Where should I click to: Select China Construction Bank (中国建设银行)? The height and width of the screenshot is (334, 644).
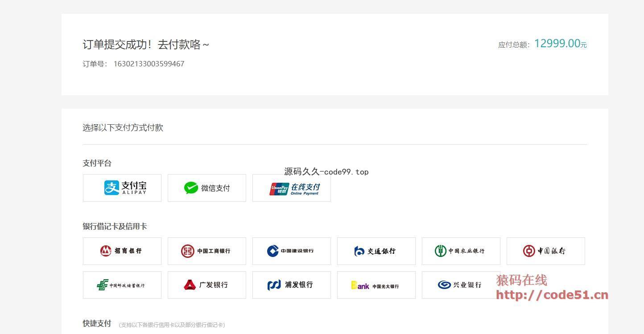(x=292, y=251)
